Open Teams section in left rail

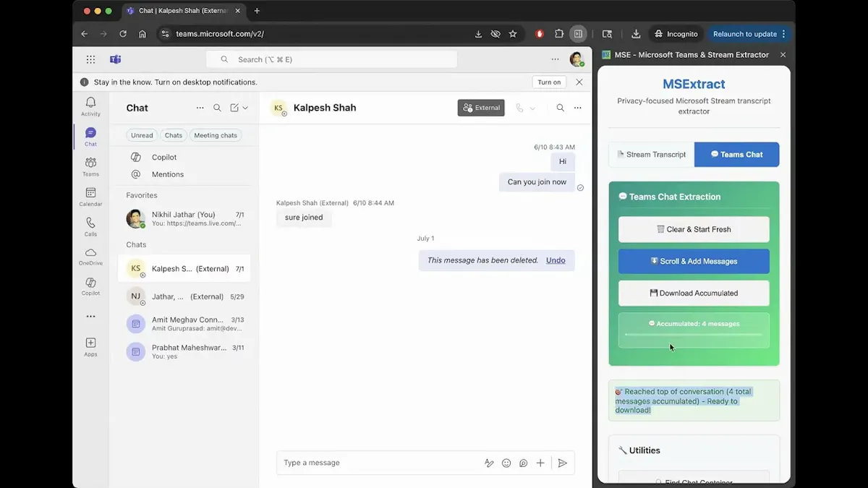(x=90, y=166)
